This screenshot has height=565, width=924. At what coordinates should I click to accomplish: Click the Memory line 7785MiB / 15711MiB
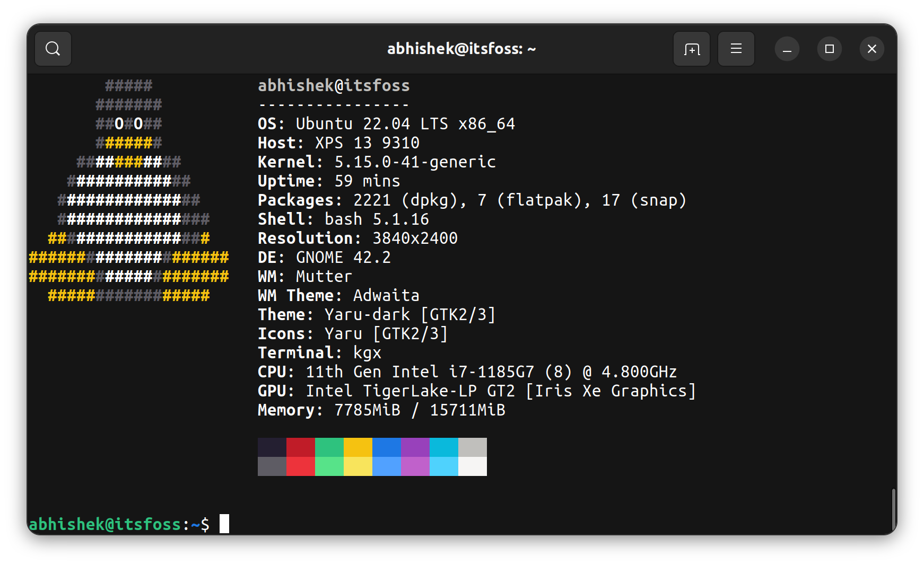(381, 410)
